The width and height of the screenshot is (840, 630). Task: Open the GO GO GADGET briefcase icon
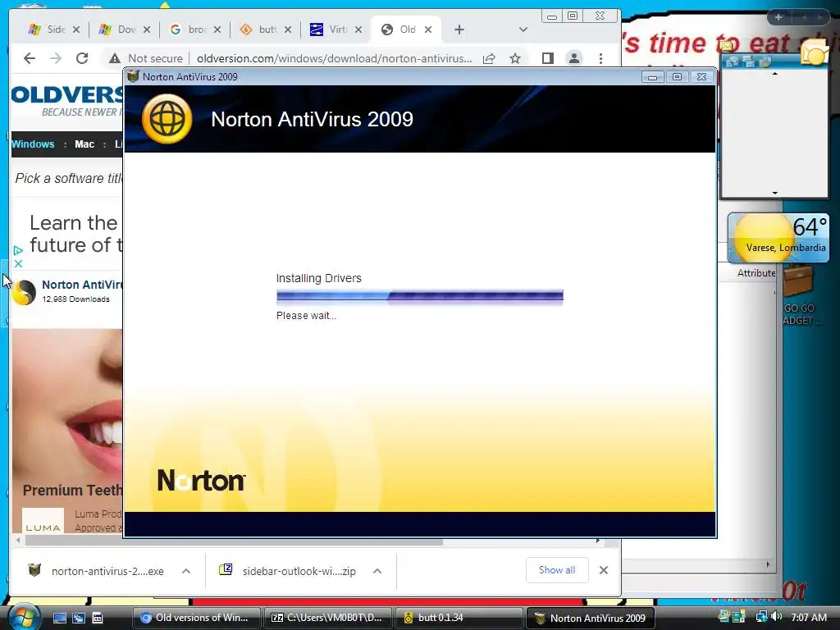tap(799, 282)
